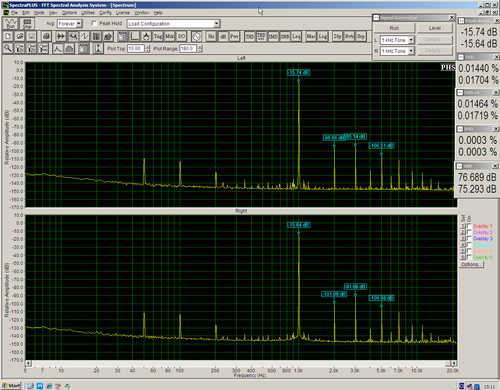This screenshot has height=390, width=500.
Task: Click the I-beam cursor measurement icon
Action: pyautogui.click(x=98, y=49)
